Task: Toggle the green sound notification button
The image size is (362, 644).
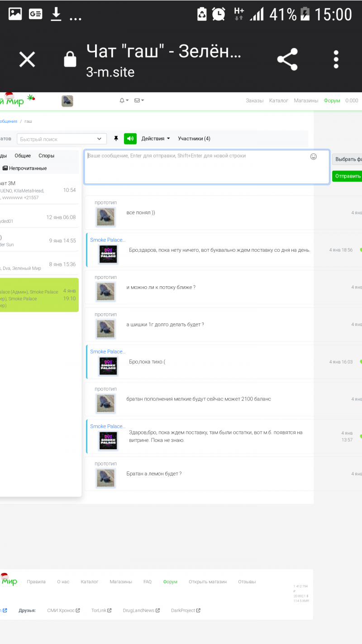Action: coord(130,139)
